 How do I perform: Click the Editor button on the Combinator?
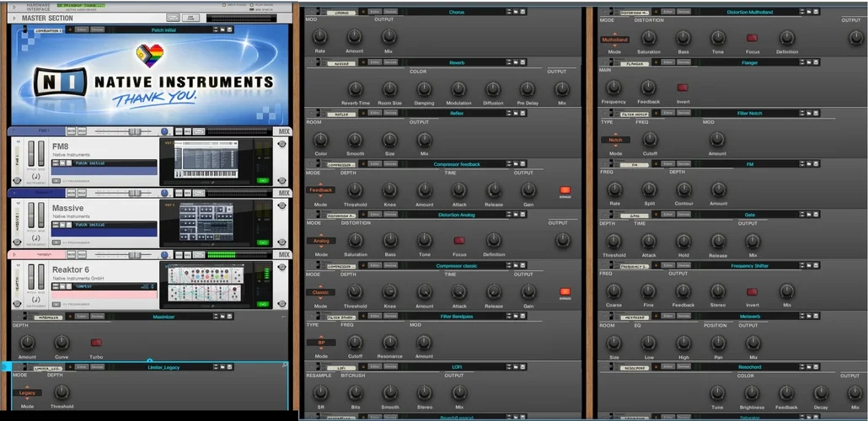click(82, 29)
